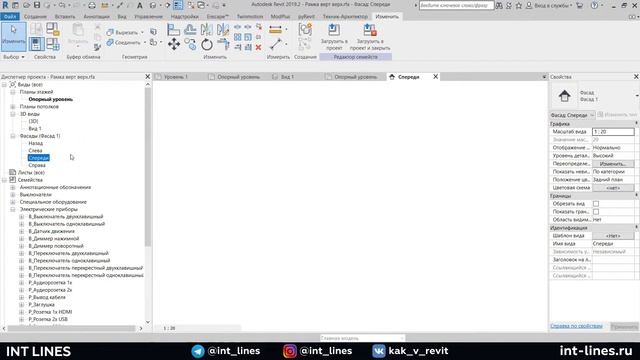This screenshot has height=360, width=640.
Task: Open the 'pyRevit' ribbon tab
Action: (306, 17)
